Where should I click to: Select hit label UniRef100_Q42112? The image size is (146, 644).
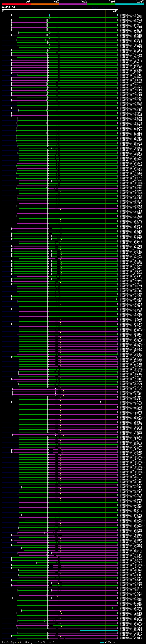click(x=131, y=103)
